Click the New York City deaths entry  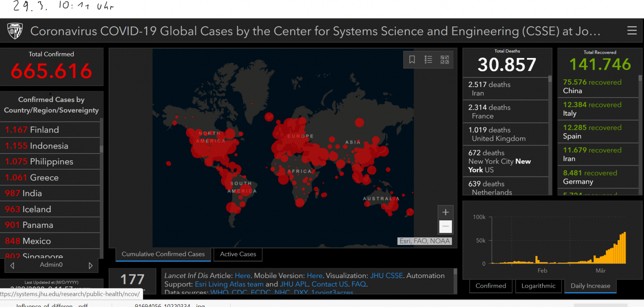coord(506,161)
